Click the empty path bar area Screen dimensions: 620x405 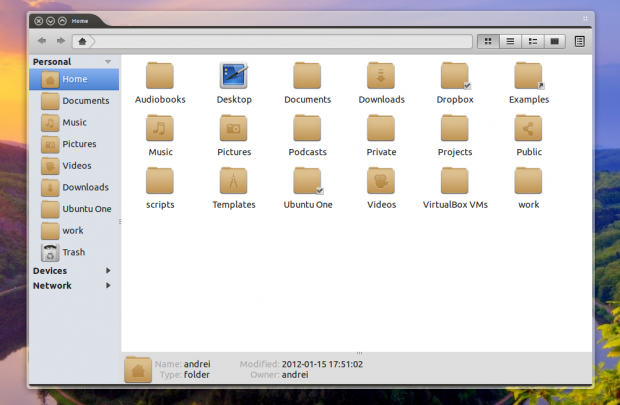pyautogui.click(x=280, y=41)
